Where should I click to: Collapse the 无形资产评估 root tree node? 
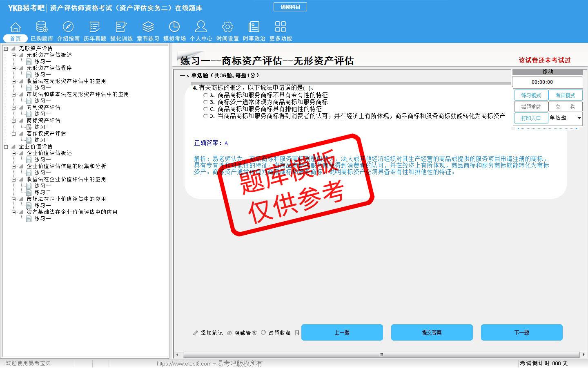6,49
